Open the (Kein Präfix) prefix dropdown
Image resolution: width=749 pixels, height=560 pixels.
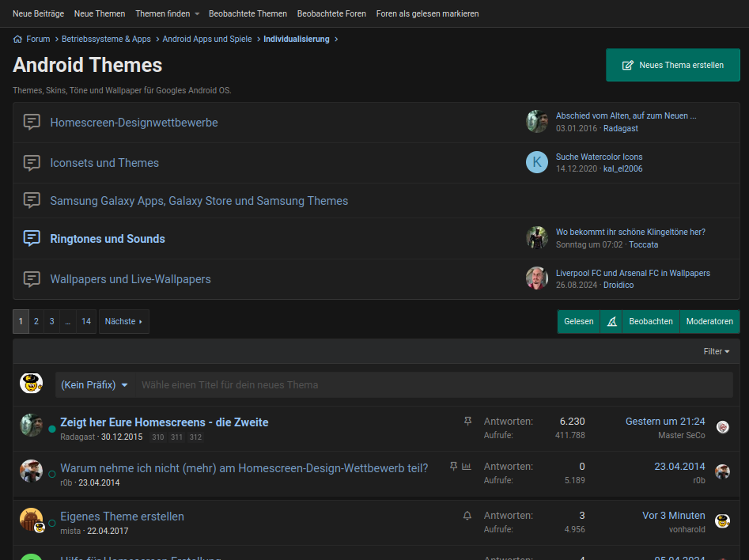click(95, 384)
